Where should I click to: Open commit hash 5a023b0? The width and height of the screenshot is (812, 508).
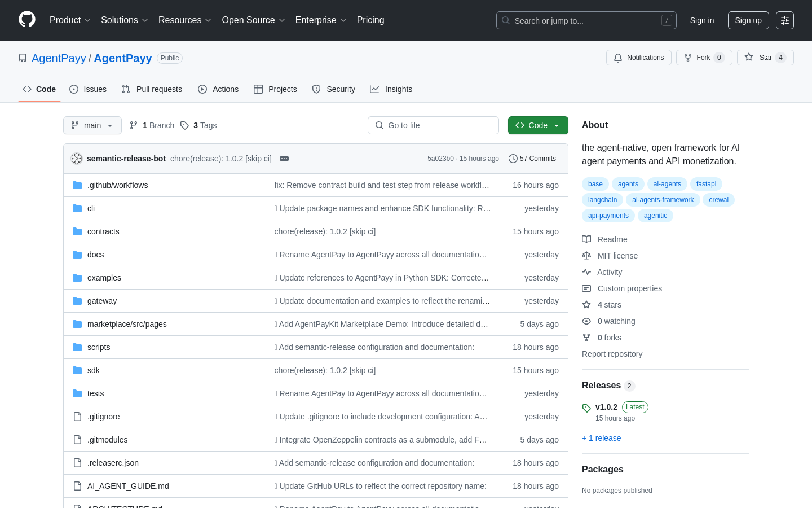pos(440,159)
